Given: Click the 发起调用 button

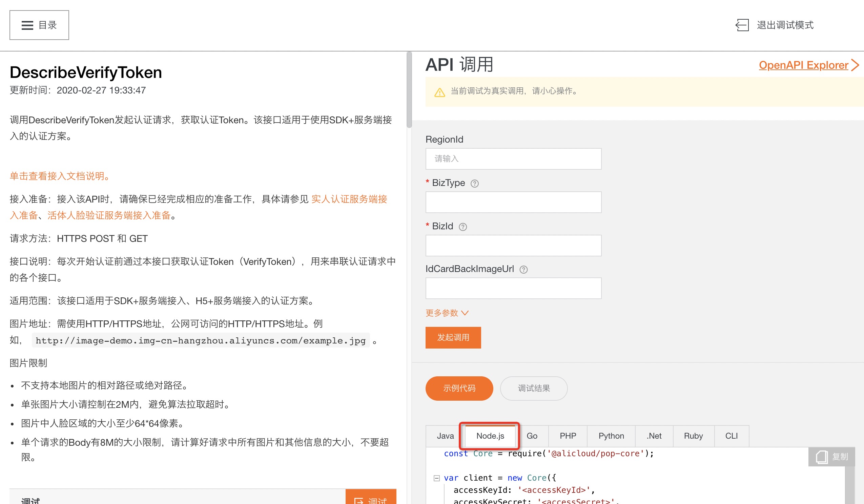Looking at the screenshot, I should 453,338.
